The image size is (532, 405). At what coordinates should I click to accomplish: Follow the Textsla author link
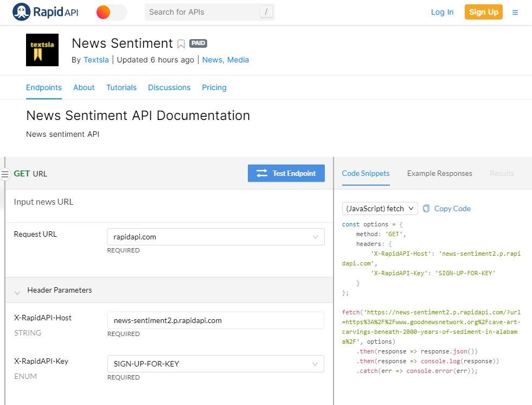pos(96,60)
